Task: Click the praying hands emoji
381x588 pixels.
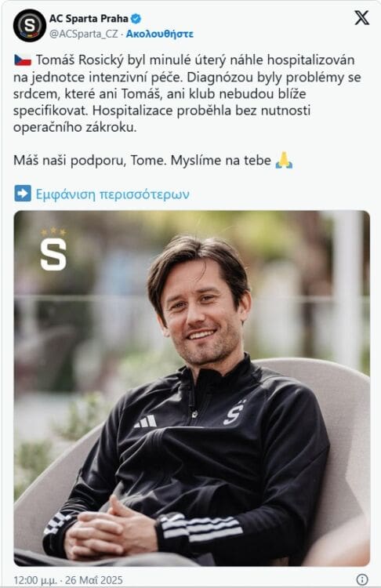Action: click(284, 160)
